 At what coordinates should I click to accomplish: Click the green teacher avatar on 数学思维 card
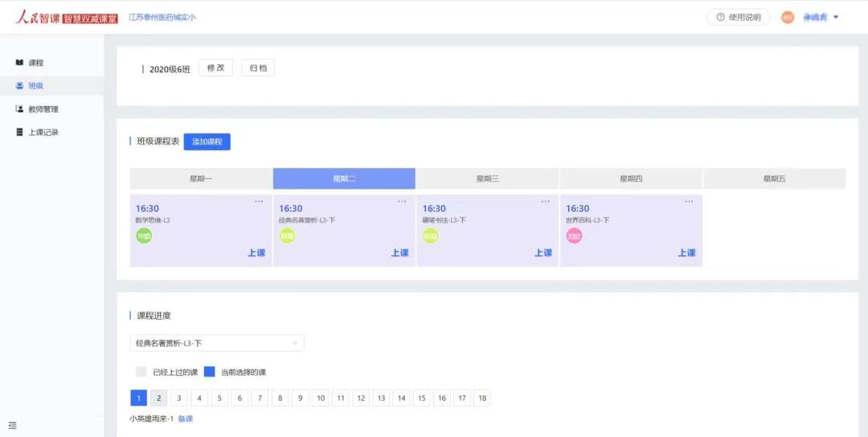(144, 235)
